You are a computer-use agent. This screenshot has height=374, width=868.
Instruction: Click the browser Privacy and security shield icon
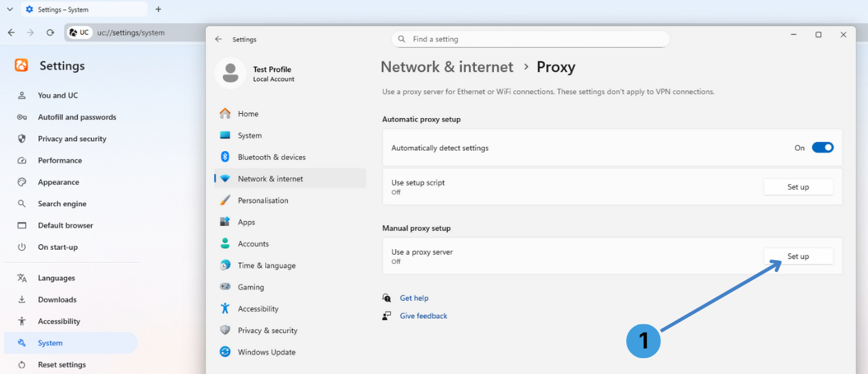coord(22,139)
